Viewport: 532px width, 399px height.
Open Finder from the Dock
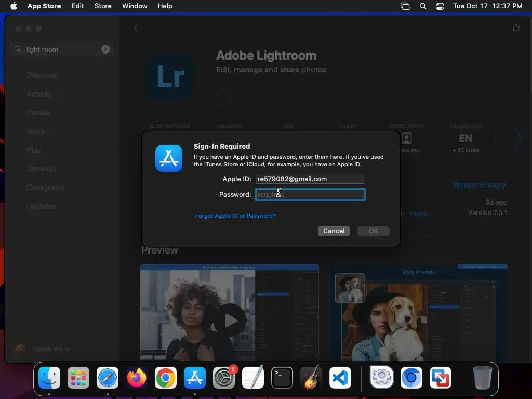coord(49,378)
